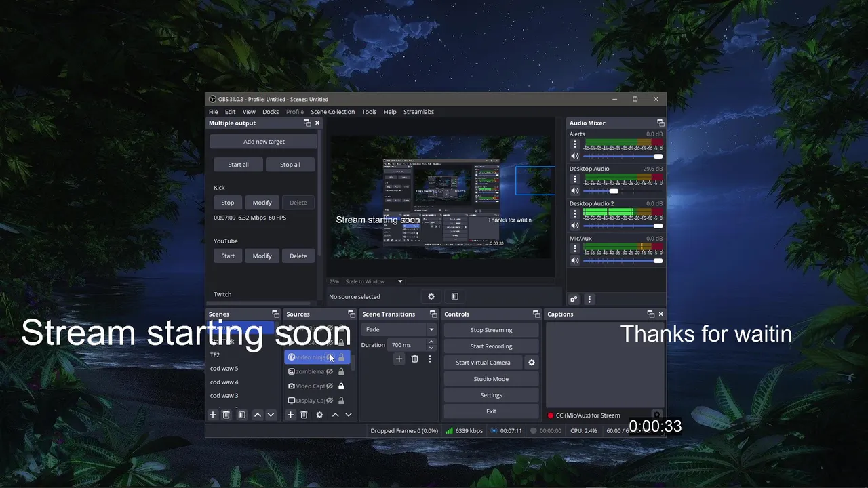This screenshot has height=488, width=868.
Task: Open source properties gear in Sources toolbar
Action: point(319,415)
